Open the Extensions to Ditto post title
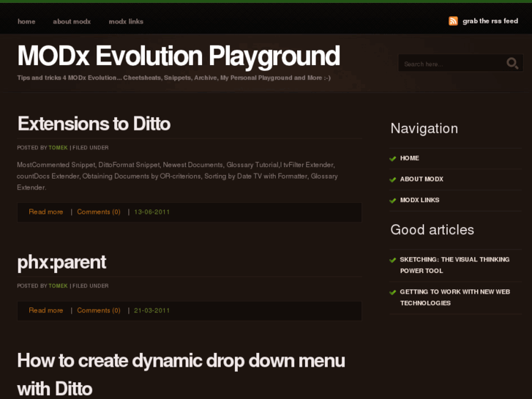The image size is (532, 399). (x=94, y=124)
